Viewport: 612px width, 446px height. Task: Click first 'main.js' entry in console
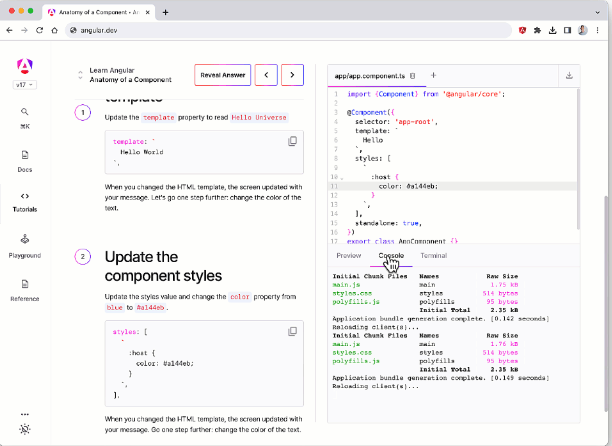[346, 285]
